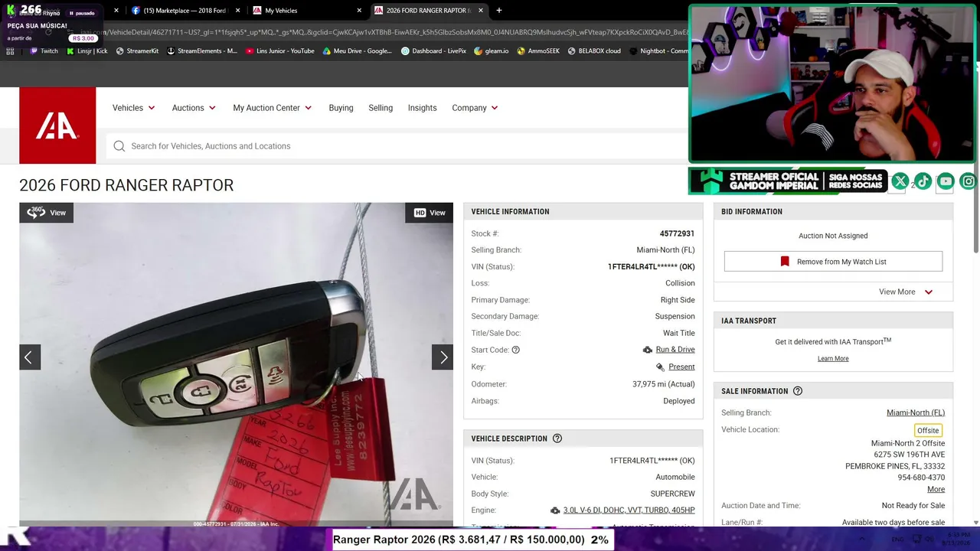The height and width of the screenshot is (551, 980).
Task: Click the Auction Not Assigned text
Action: pos(833,236)
